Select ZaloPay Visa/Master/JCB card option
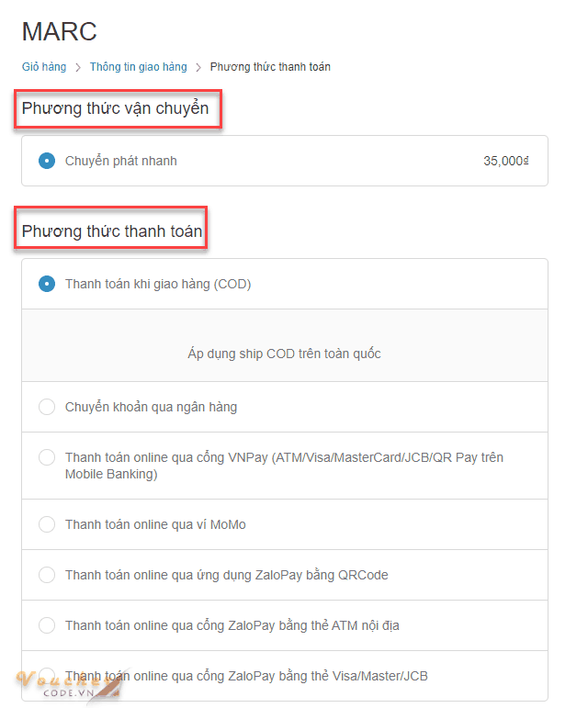Viewport: 588px width, 708px height. click(x=47, y=676)
